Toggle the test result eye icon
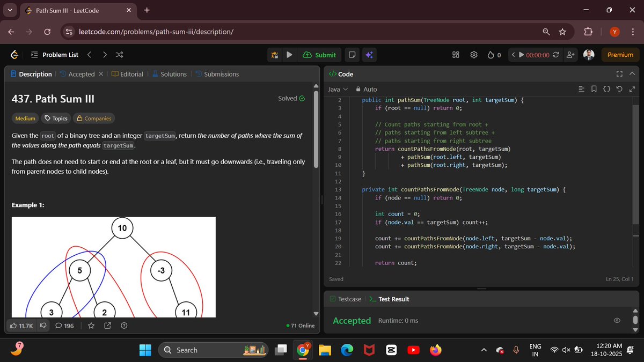 617,320
